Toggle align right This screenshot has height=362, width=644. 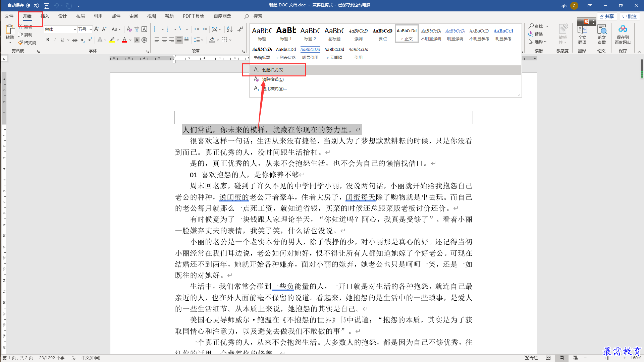[172, 40]
